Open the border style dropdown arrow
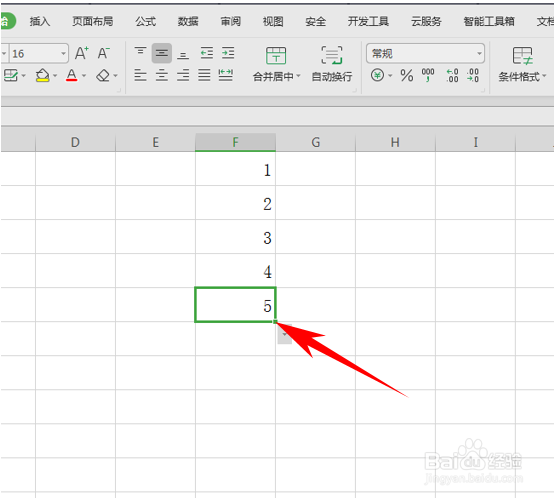 [23, 75]
